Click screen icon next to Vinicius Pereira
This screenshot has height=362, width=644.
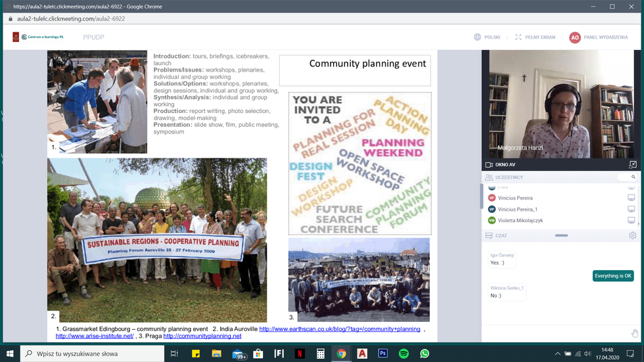pyautogui.click(x=632, y=198)
